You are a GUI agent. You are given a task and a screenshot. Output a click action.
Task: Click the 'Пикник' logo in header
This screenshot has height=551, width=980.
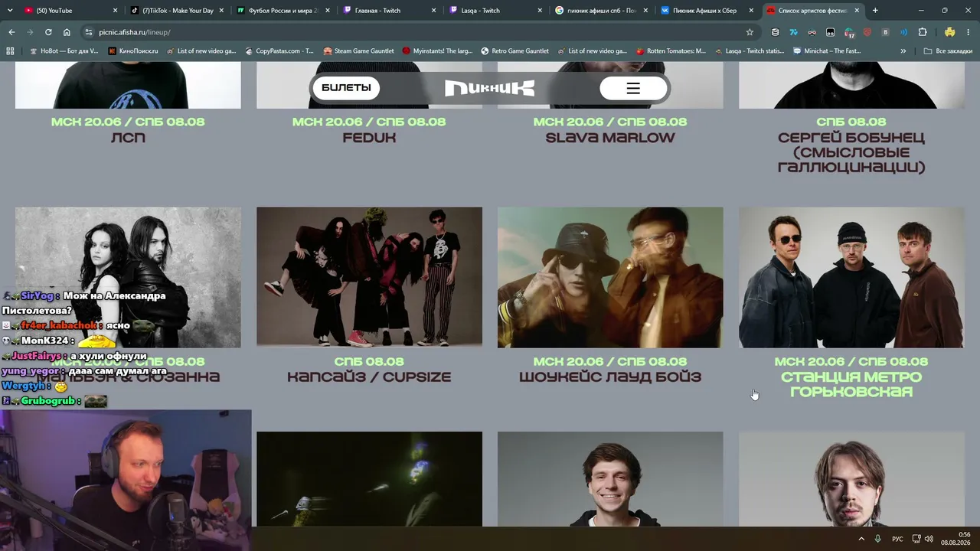(x=490, y=88)
